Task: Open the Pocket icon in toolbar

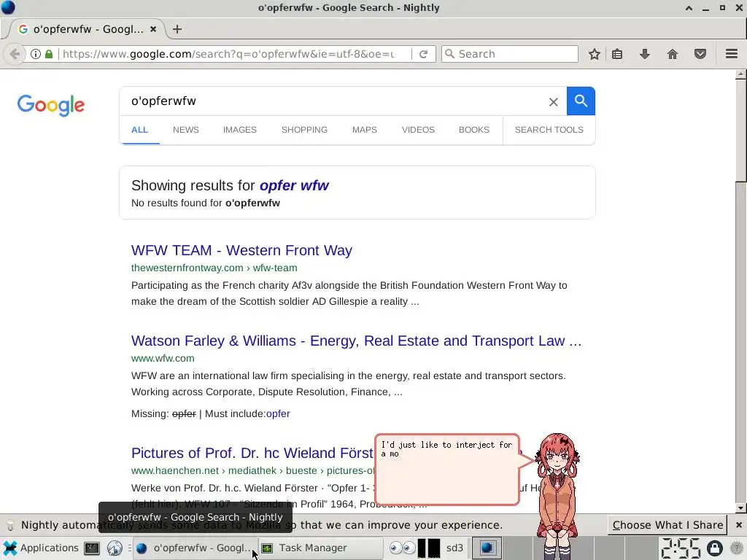Action: click(700, 54)
